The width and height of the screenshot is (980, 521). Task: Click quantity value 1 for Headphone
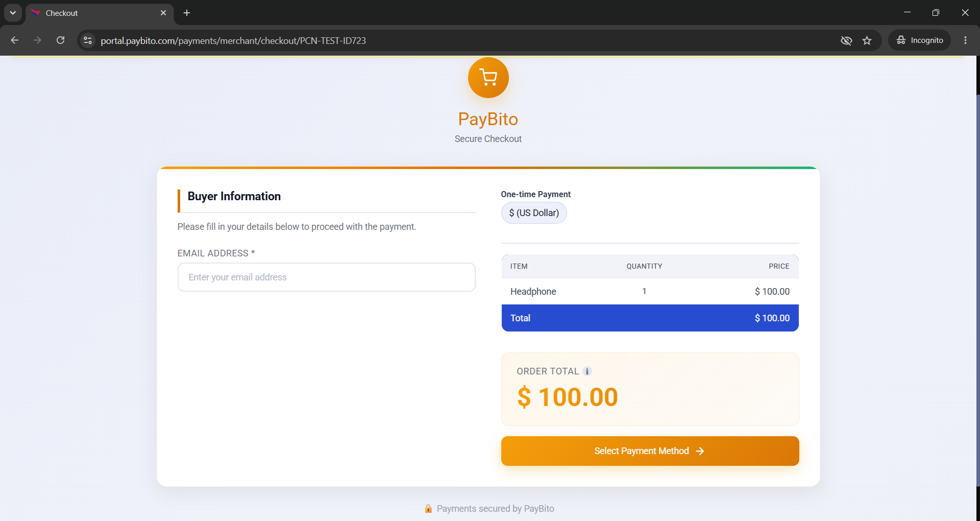click(x=644, y=292)
